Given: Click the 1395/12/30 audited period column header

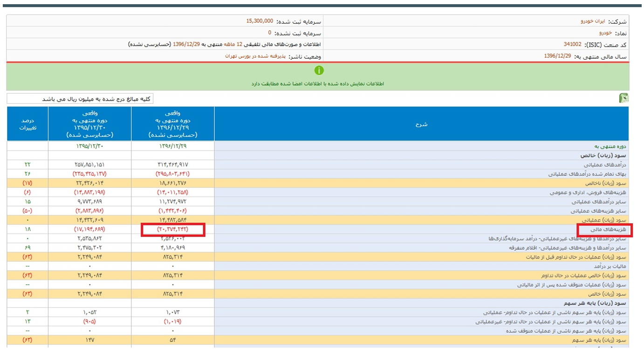Looking at the screenshot, I should [x=89, y=124].
